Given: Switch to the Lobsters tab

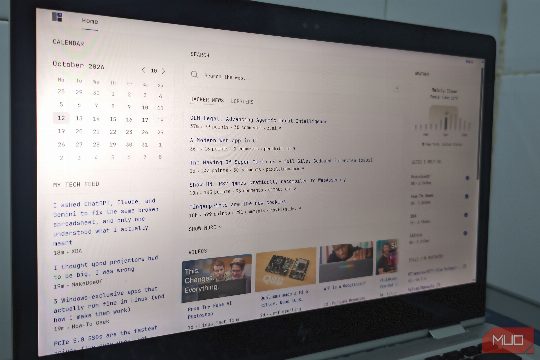Looking at the screenshot, I should tap(241, 101).
